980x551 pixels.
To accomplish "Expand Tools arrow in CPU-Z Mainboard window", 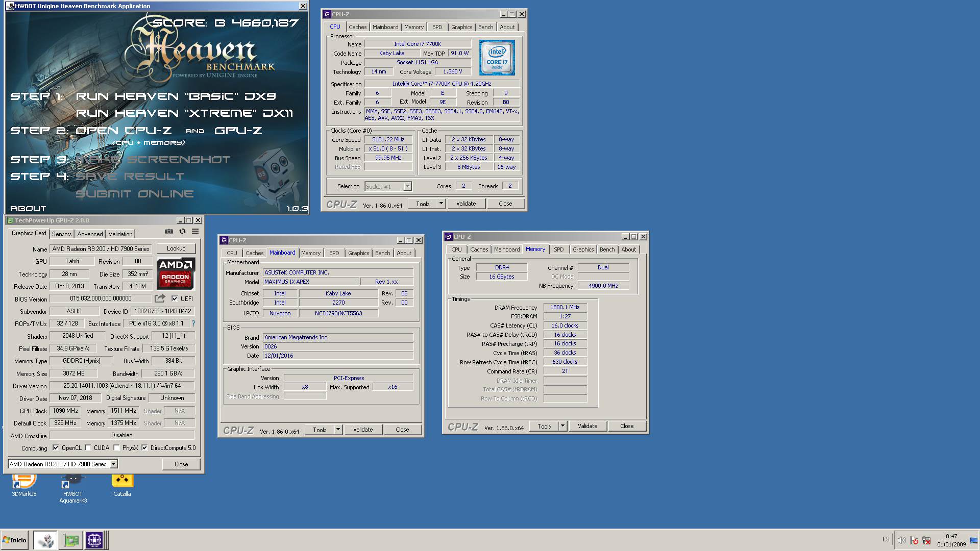I will (x=338, y=430).
